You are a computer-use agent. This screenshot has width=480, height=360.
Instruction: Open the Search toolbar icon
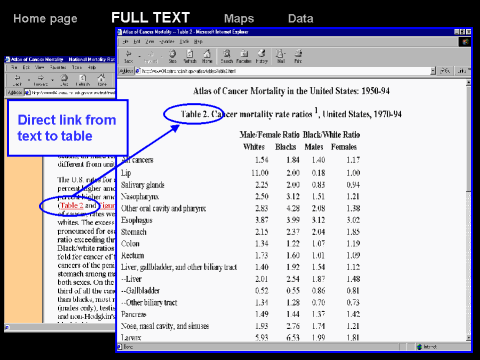tap(227, 56)
